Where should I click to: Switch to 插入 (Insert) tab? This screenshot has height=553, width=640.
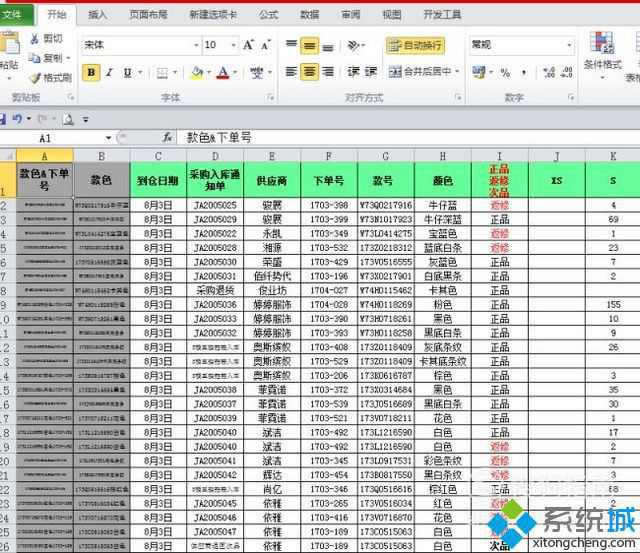(98, 15)
